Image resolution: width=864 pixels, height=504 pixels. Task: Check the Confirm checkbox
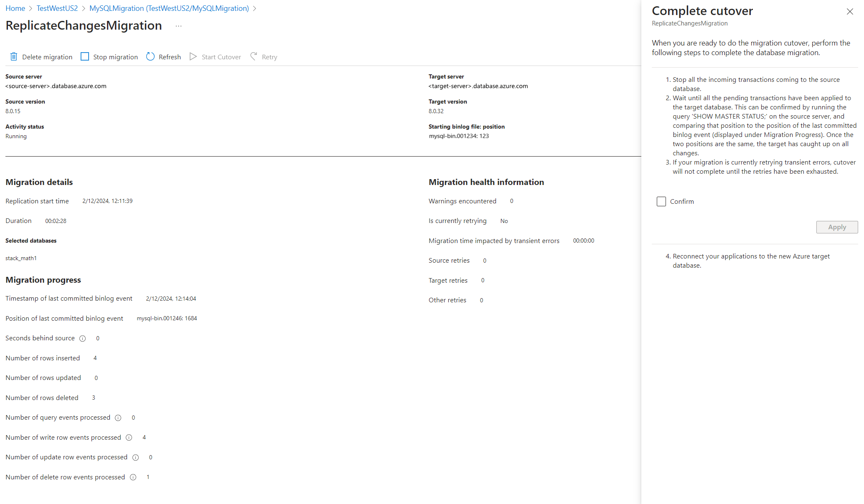[x=661, y=202]
